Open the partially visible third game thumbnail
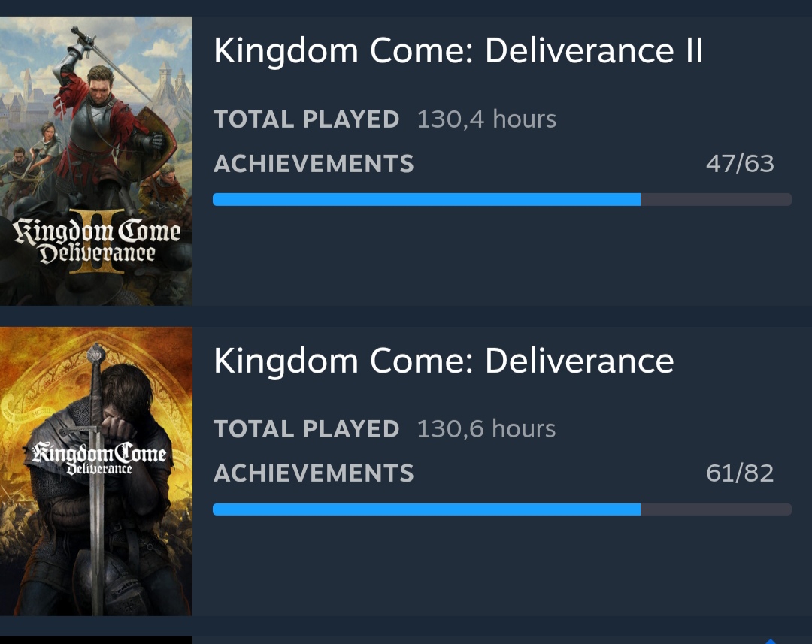Viewport: 812px width, 644px height. 96,640
